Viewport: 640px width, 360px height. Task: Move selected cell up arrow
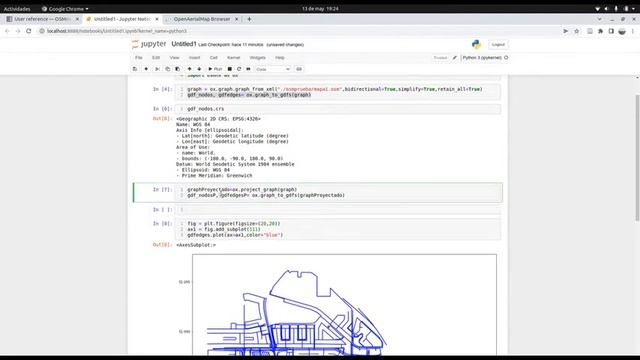click(x=189, y=69)
